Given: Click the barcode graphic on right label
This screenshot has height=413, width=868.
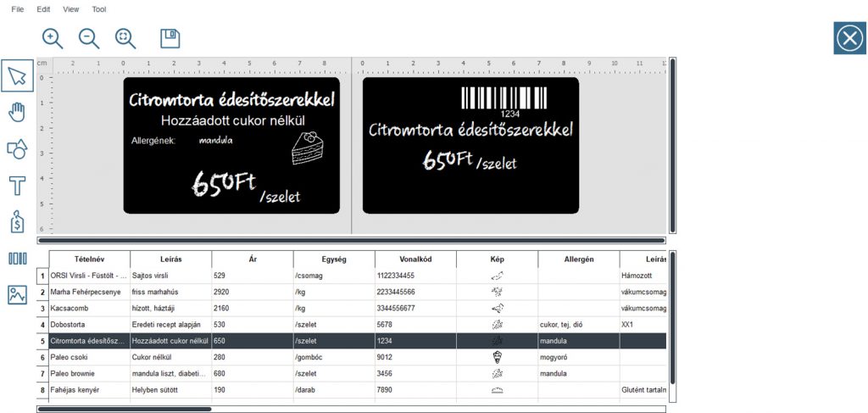Looking at the screenshot, I should (x=504, y=98).
